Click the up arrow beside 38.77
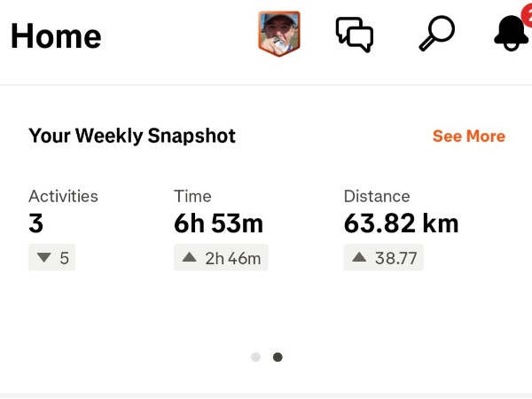The image size is (532, 399). point(359,258)
